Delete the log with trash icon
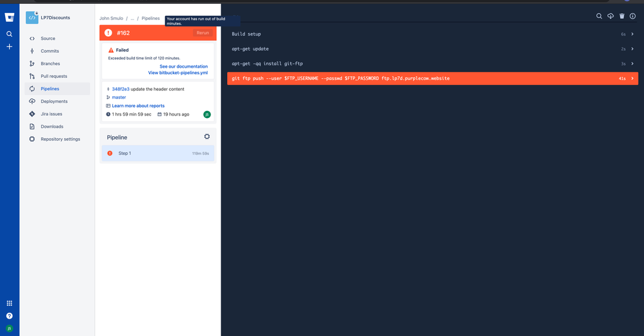This screenshot has width=644, height=336. tap(622, 16)
